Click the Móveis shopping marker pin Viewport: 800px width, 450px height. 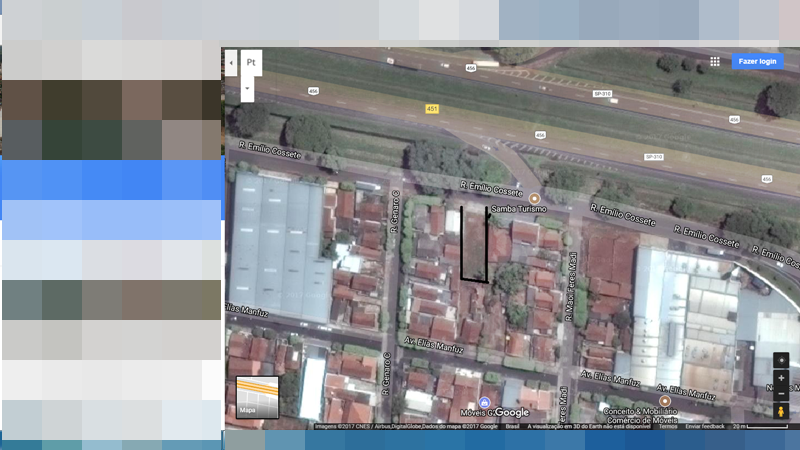tap(484, 402)
